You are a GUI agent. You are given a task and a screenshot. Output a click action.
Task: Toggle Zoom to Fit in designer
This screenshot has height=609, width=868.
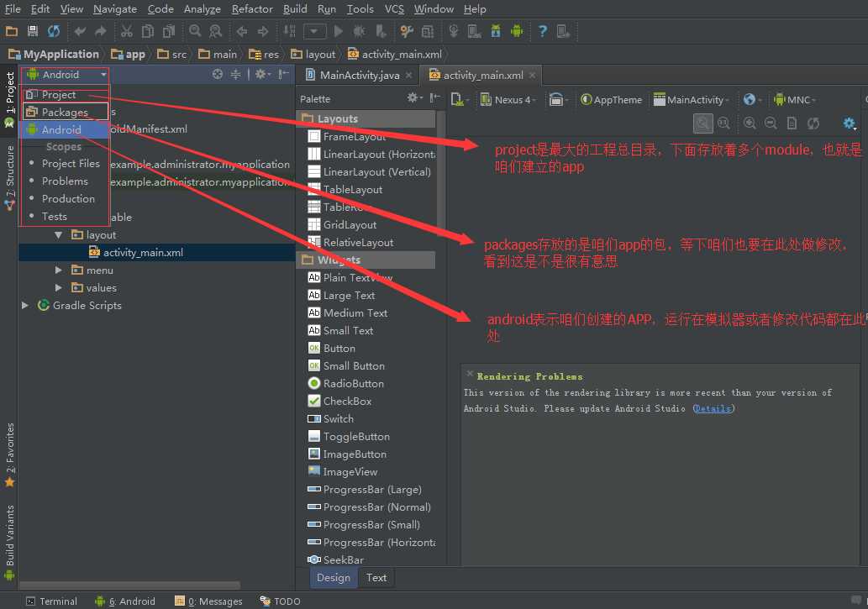[702, 123]
